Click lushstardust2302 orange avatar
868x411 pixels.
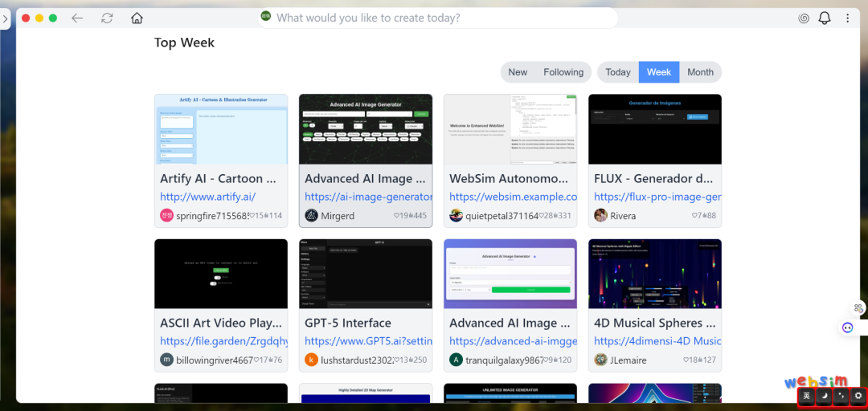[x=311, y=360]
